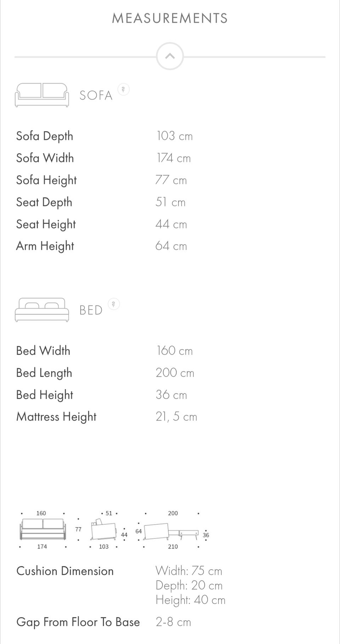Click the Cushion Dimension label
The height and width of the screenshot is (644, 340).
[65, 571]
